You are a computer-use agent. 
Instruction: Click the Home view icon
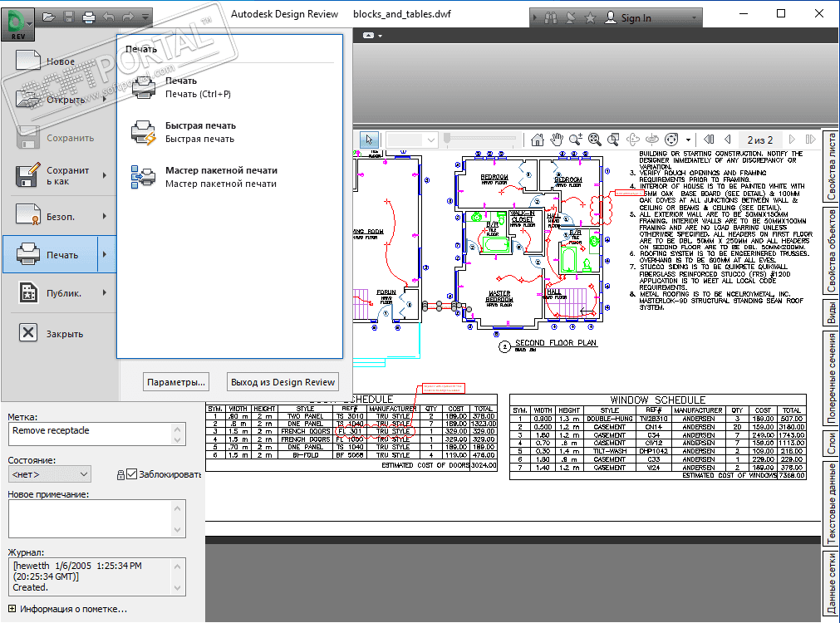[x=538, y=140]
